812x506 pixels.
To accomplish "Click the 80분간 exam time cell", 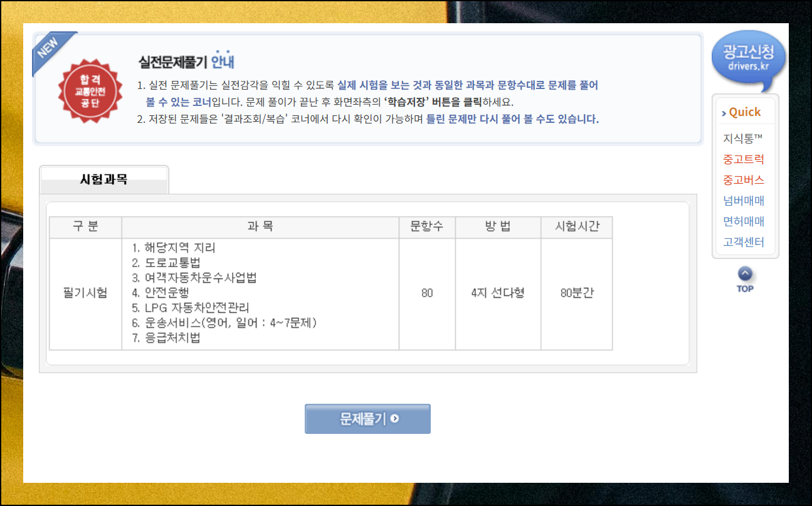I will point(577,293).
